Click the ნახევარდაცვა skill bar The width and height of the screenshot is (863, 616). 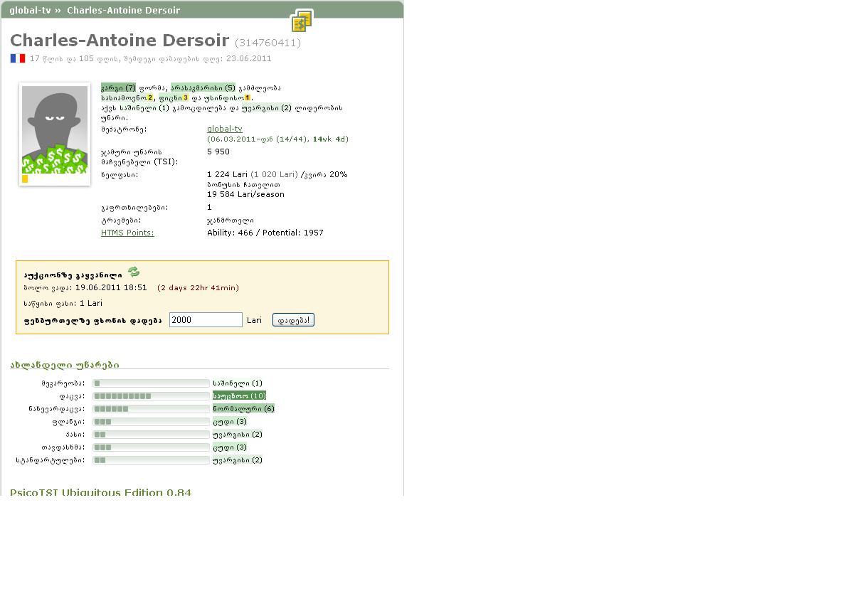coord(151,409)
